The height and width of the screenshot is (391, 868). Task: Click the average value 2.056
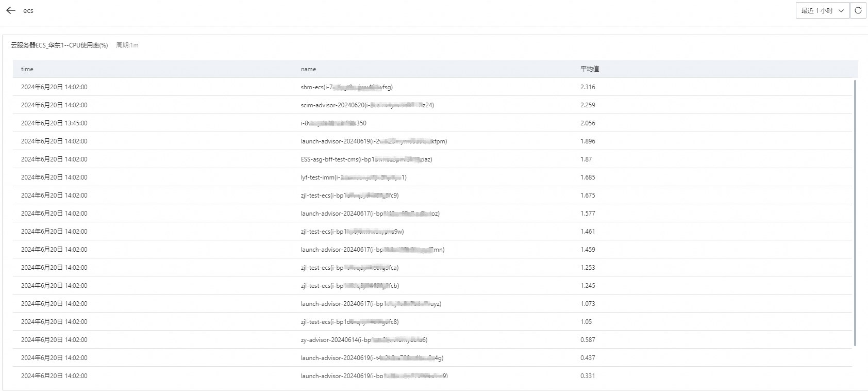pyautogui.click(x=588, y=123)
